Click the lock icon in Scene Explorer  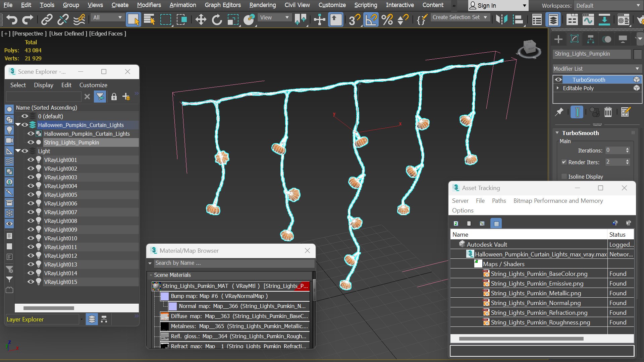[114, 97]
